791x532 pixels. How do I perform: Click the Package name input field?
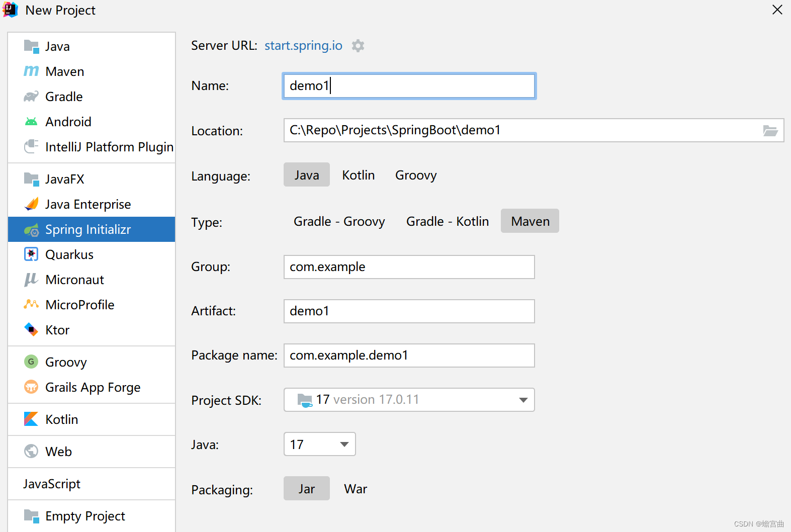tap(409, 356)
